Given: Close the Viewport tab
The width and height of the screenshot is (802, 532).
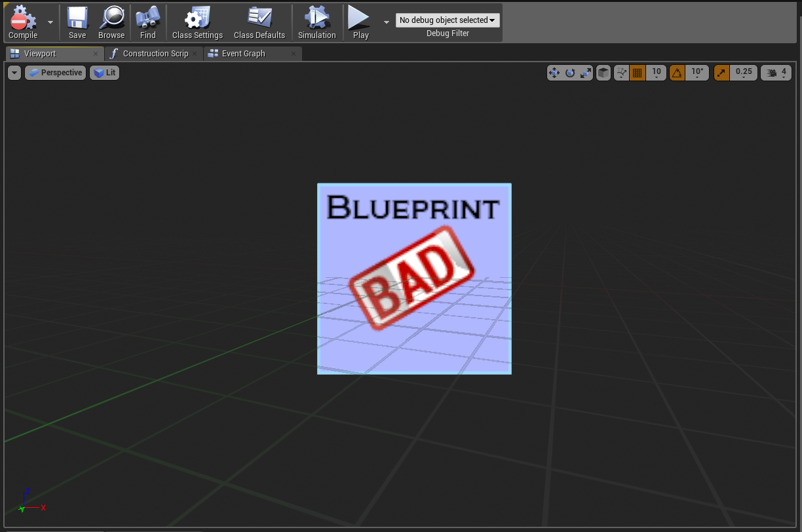Looking at the screenshot, I should pyautogui.click(x=96, y=54).
